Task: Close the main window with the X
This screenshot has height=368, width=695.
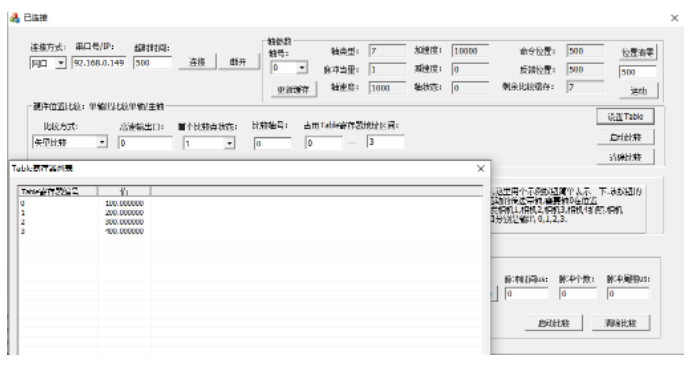Action: (675, 18)
